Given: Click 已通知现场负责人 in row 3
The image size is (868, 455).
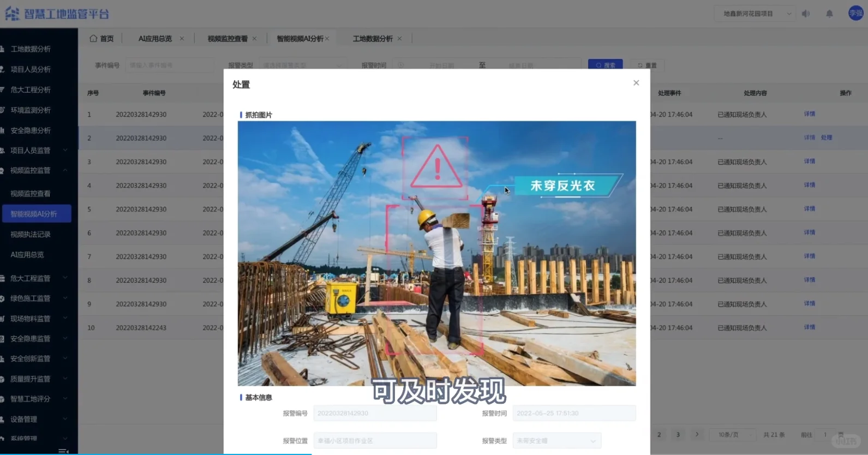Looking at the screenshot, I should (x=742, y=162).
